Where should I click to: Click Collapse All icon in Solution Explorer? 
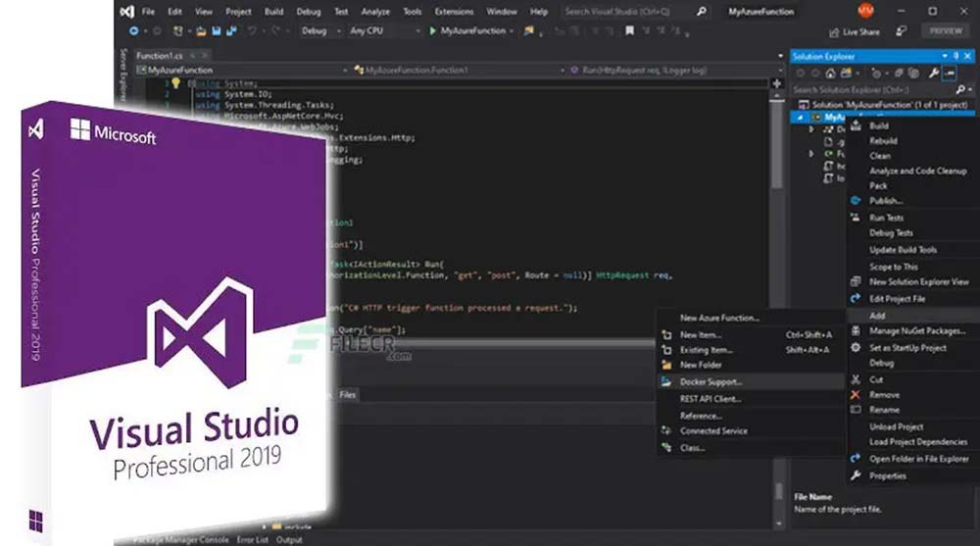[x=899, y=74]
